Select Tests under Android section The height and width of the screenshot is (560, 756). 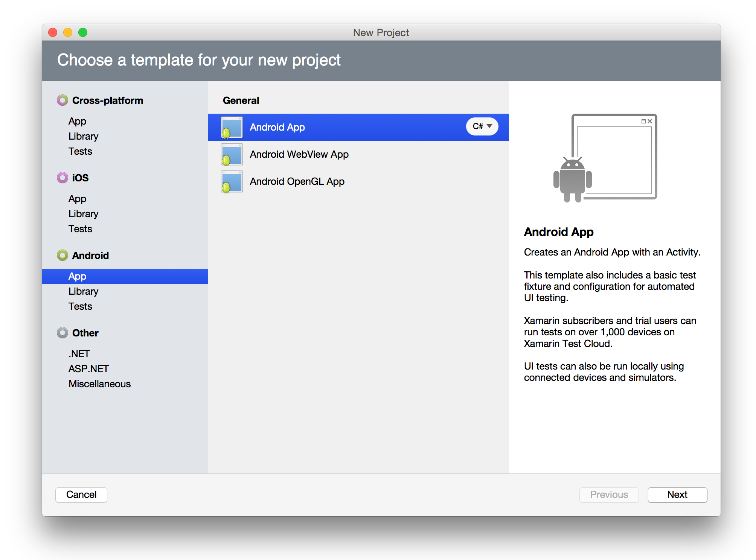pos(80,306)
